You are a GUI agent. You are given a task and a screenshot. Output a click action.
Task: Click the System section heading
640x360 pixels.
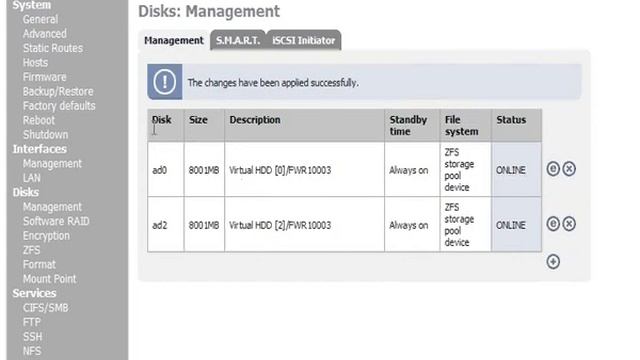pyautogui.click(x=31, y=5)
